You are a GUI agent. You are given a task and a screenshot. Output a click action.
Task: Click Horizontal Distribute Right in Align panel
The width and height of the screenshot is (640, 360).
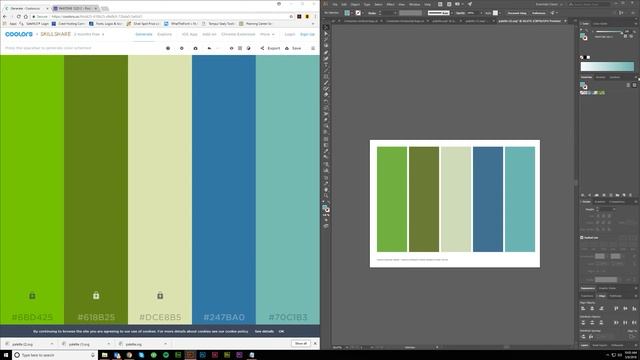point(634,322)
